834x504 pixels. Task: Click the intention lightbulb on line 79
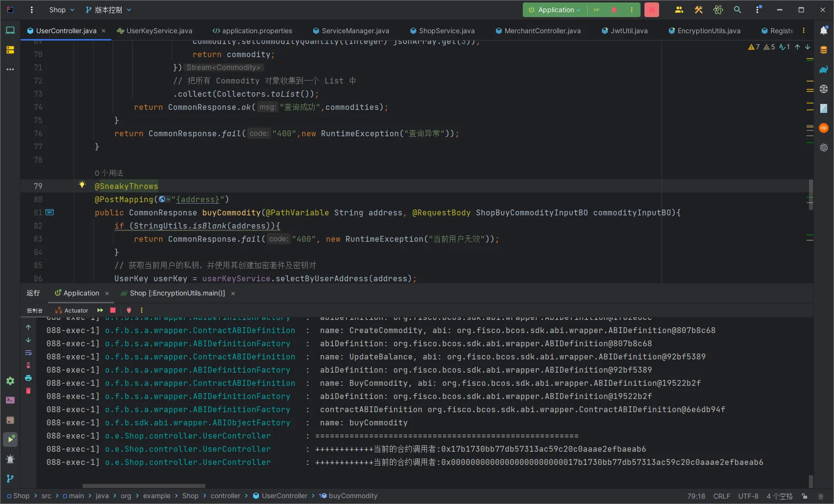tap(82, 185)
